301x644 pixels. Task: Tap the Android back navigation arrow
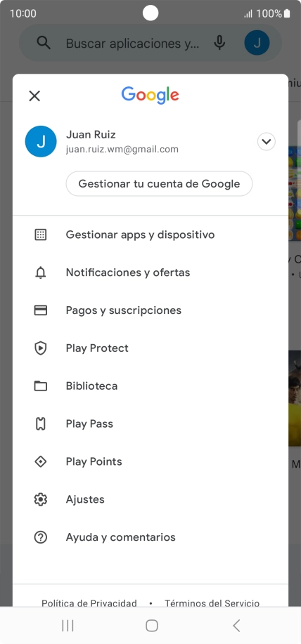(x=236, y=626)
